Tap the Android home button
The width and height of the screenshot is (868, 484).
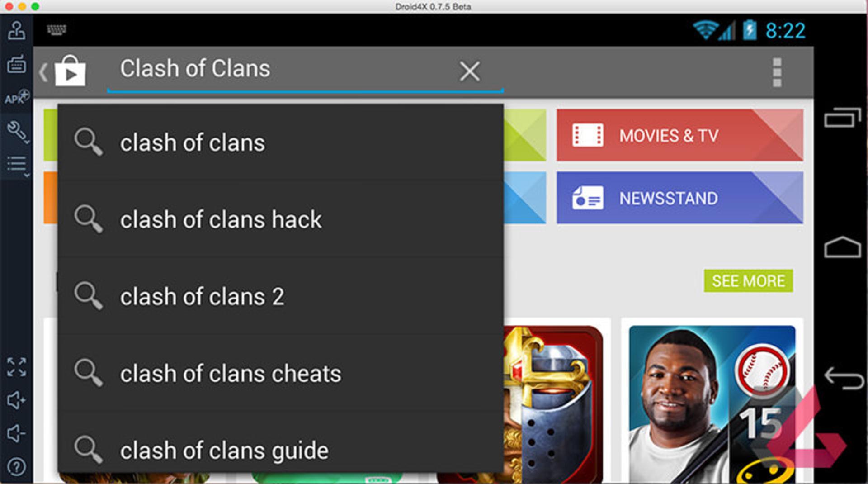[x=842, y=247]
